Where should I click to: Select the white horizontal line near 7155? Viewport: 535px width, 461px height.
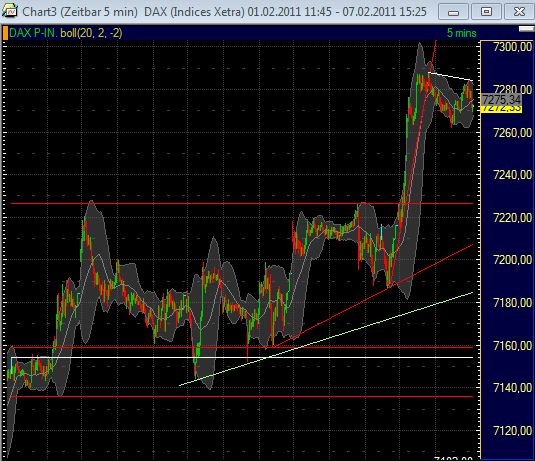[242, 357]
